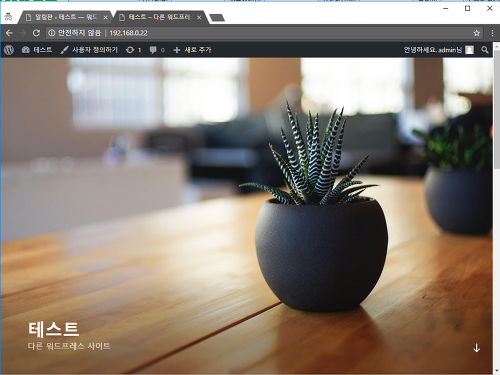Click the incognito icon at window top-left
The height and width of the screenshot is (375, 500).
point(9,17)
